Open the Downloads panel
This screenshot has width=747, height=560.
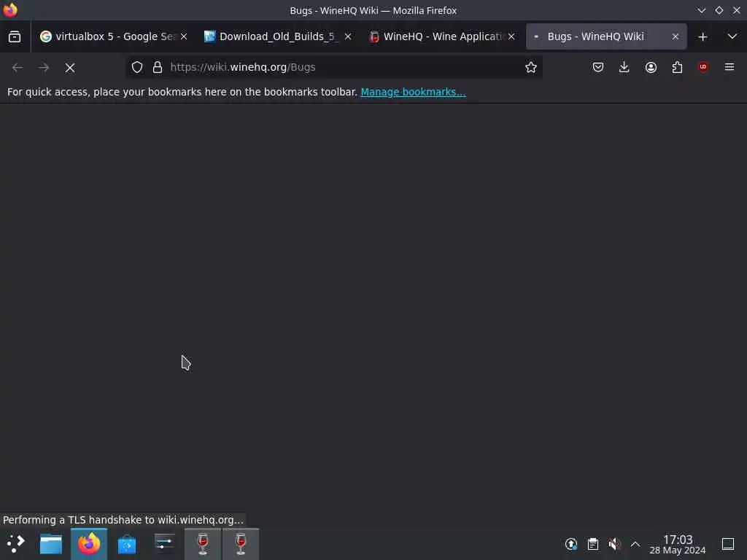click(624, 67)
